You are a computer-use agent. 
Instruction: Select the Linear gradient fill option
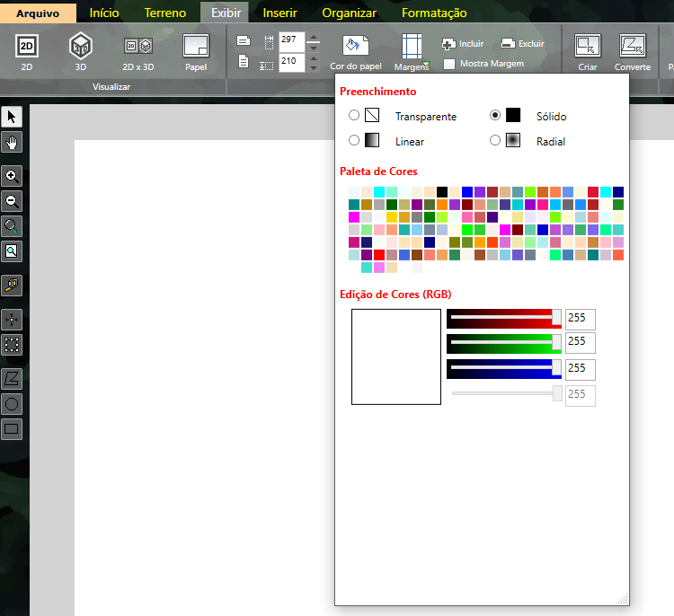[354, 141]
